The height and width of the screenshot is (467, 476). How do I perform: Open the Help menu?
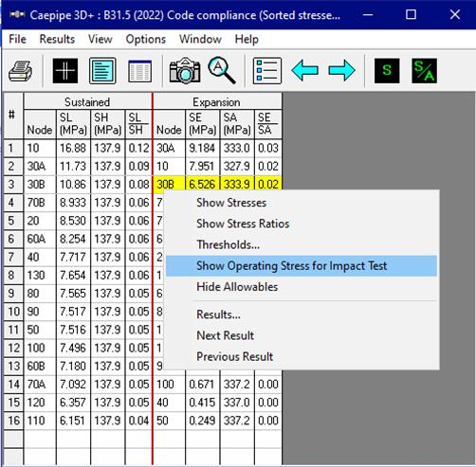(x=247, y=39)
